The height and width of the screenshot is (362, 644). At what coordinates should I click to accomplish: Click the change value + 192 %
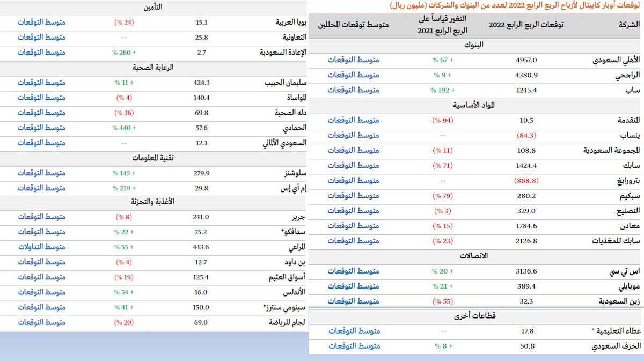click(443, 90)
